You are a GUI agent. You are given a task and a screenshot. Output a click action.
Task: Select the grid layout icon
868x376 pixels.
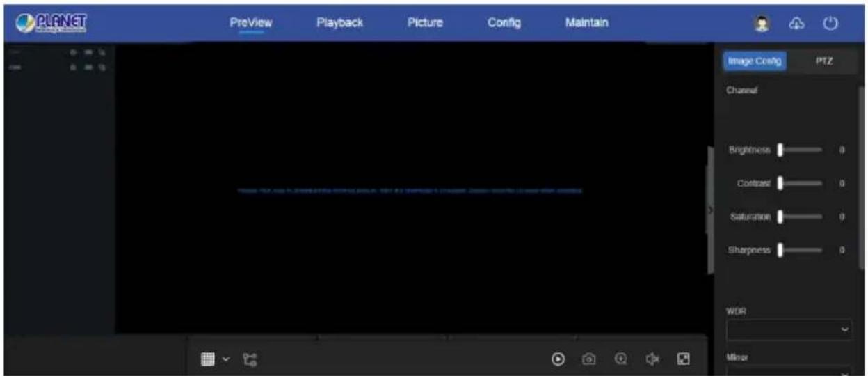point(208,359)
